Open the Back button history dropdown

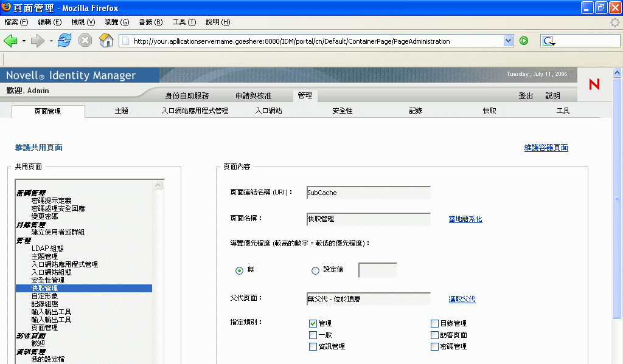coord(24,41)
